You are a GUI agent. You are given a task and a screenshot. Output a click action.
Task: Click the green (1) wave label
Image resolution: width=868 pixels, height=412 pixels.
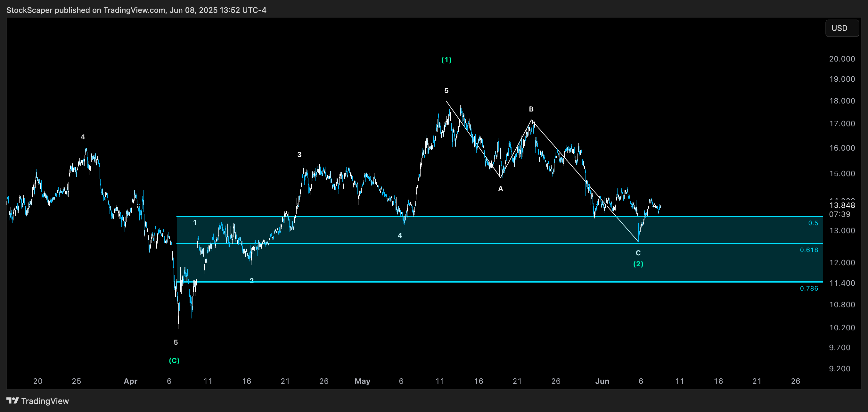click(446, 60)
